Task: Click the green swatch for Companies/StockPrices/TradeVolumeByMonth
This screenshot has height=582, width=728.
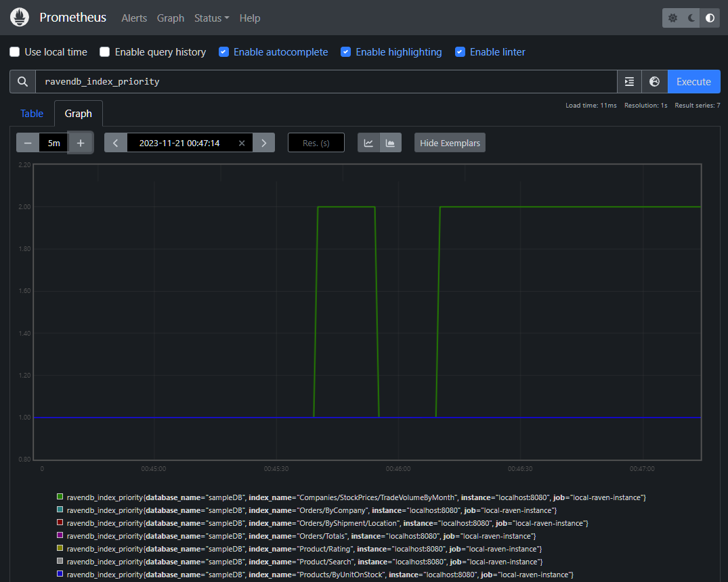Action: [60, 497]
